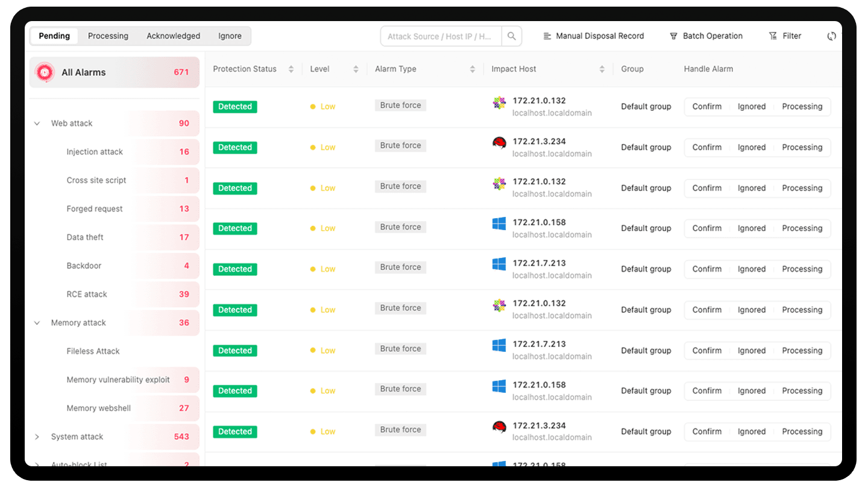Collapse the Web attack category
The image size is (868, 488).
pos(37,124)
